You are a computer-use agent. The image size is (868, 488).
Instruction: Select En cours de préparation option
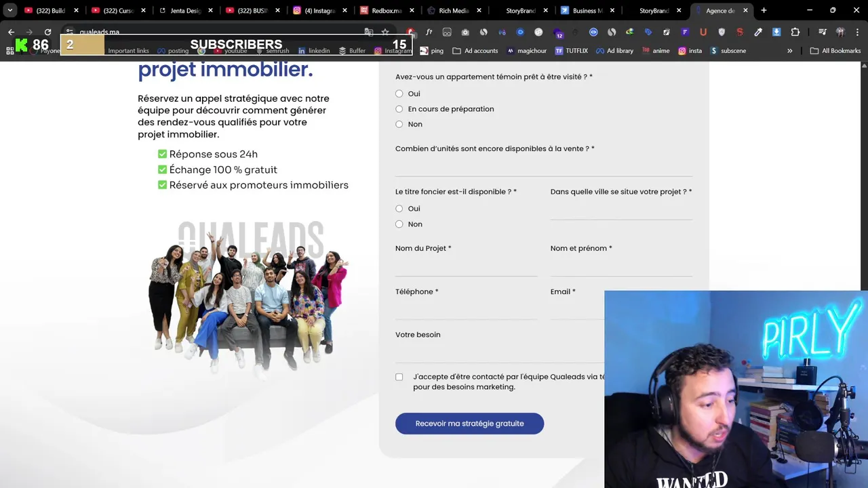click(399, 108)
